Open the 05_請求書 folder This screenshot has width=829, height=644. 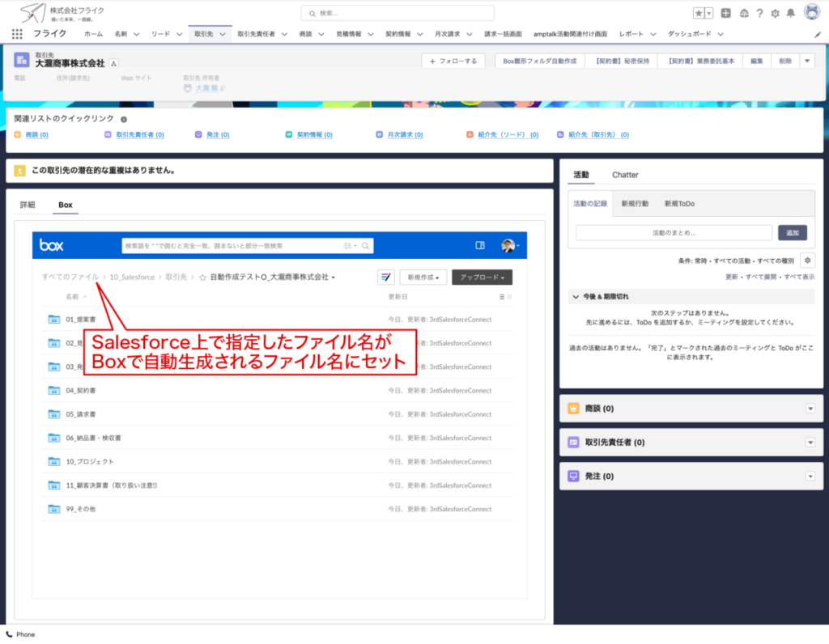(x=81, y=414)
